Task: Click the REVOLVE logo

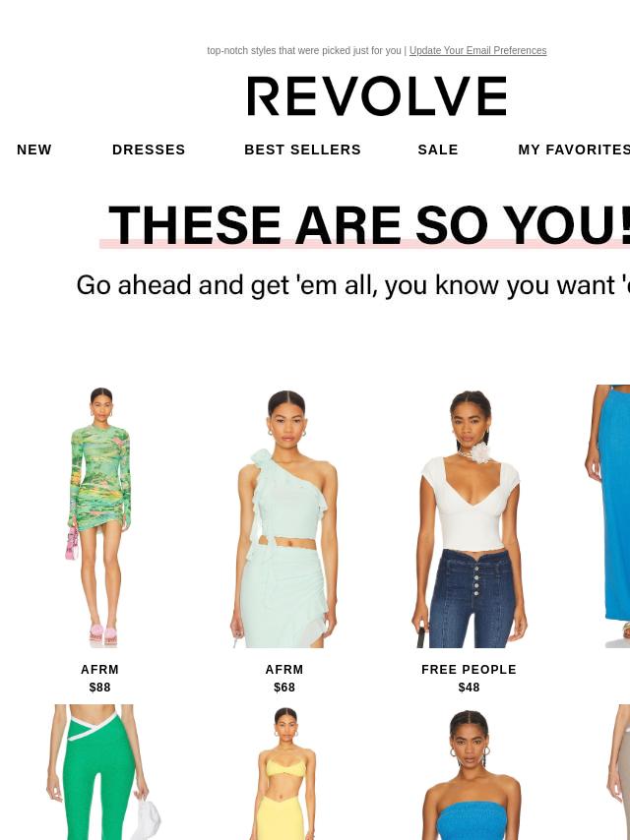Action: (x=376, y=95)
